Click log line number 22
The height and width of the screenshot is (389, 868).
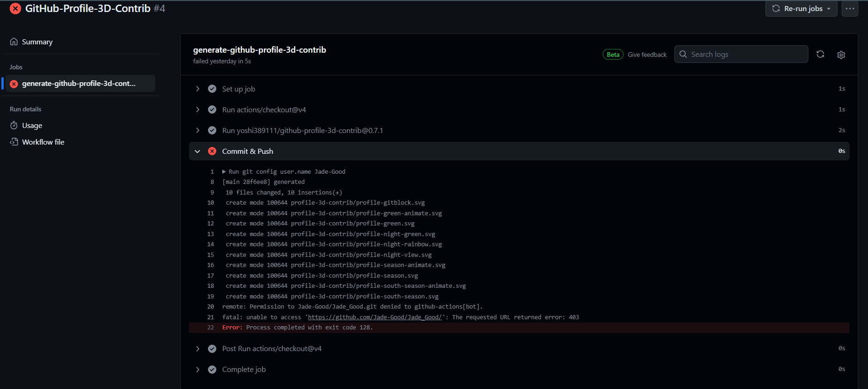210,328
